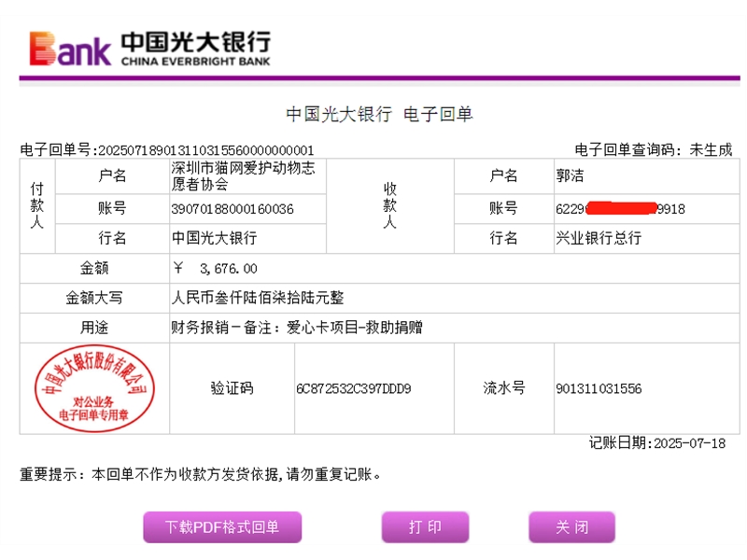Select serial number 901311031556
The image size is (747, 560).
click(599, 389)
